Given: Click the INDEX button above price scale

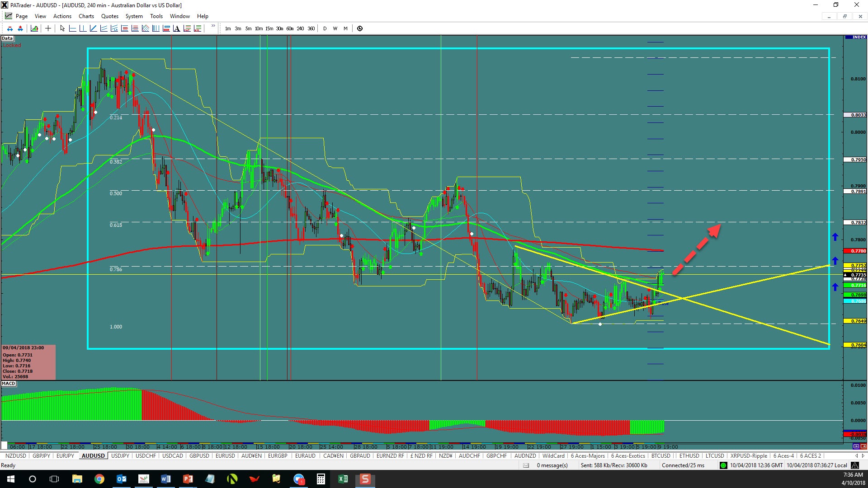Looking at the screenshot, I should tap(856, 37).
